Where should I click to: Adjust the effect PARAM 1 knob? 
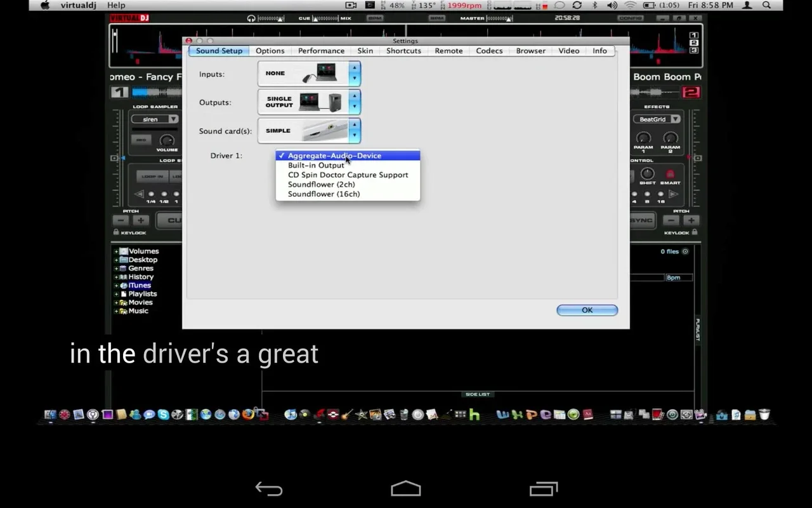643,138
